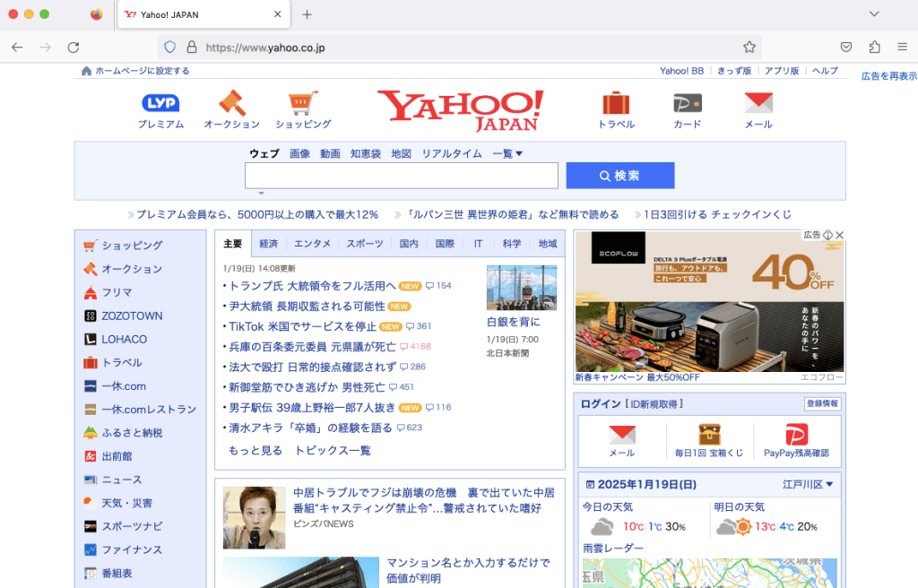
Task: Expand the small arrow below the search box
Action: (x=261, y=194)
